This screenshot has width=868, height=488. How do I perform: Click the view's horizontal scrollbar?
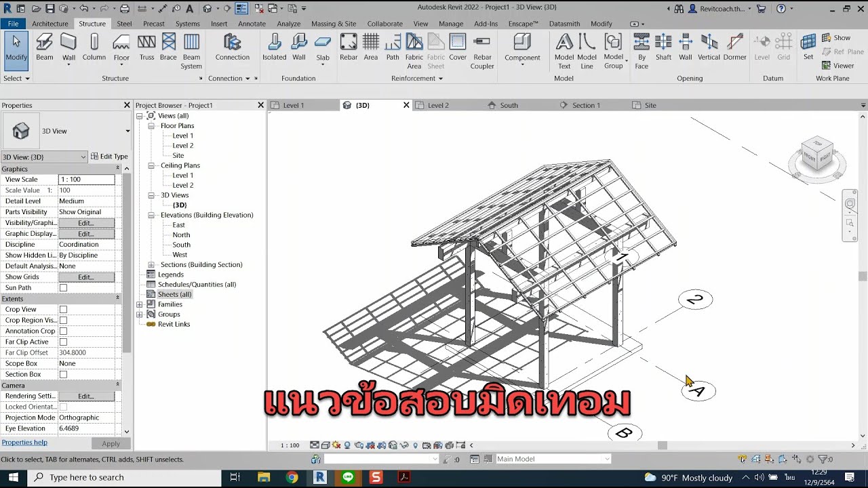[x=662, y=445]
